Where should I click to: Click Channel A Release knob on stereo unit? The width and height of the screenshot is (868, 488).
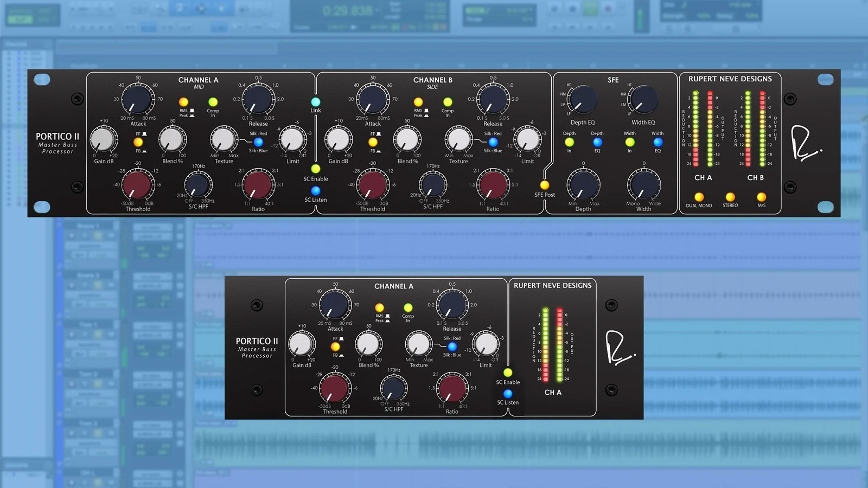click(258, 99)
